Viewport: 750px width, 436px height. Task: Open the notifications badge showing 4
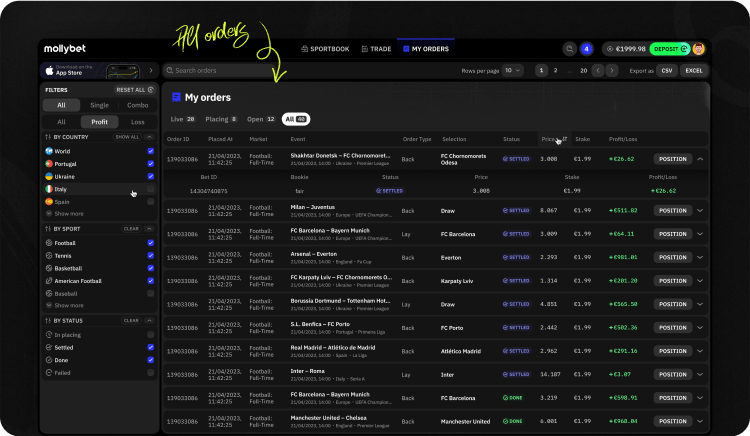(x=587, y=48)
